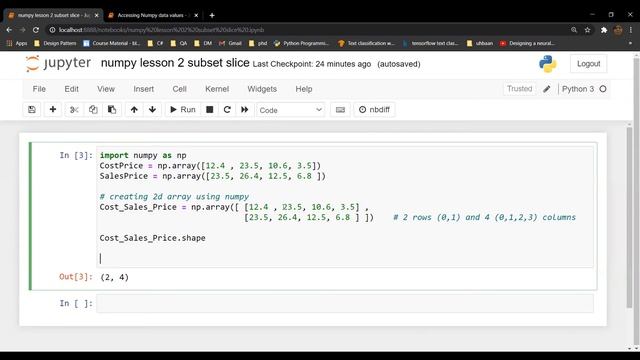Click the Logout button

(x=588, y=64)
